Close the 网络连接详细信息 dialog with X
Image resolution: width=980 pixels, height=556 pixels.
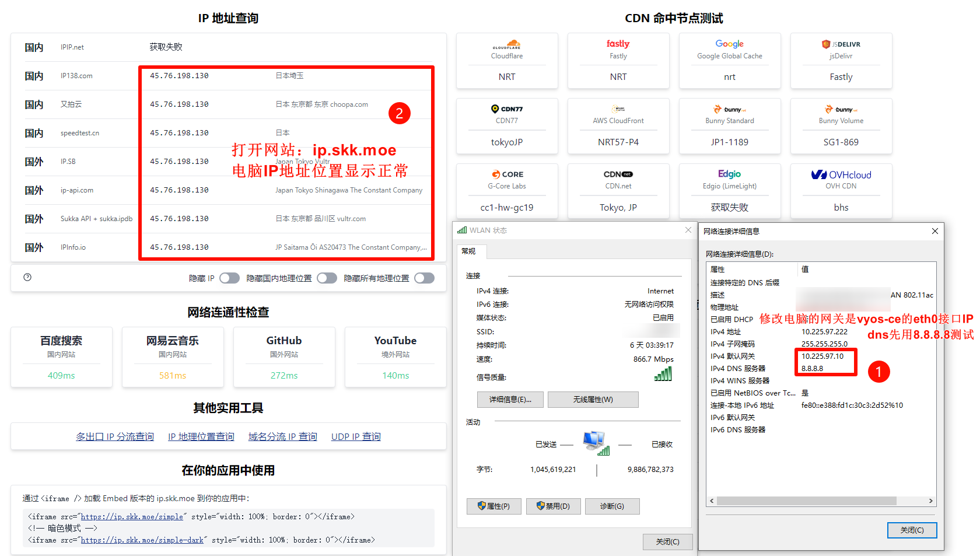click(935, 231)
